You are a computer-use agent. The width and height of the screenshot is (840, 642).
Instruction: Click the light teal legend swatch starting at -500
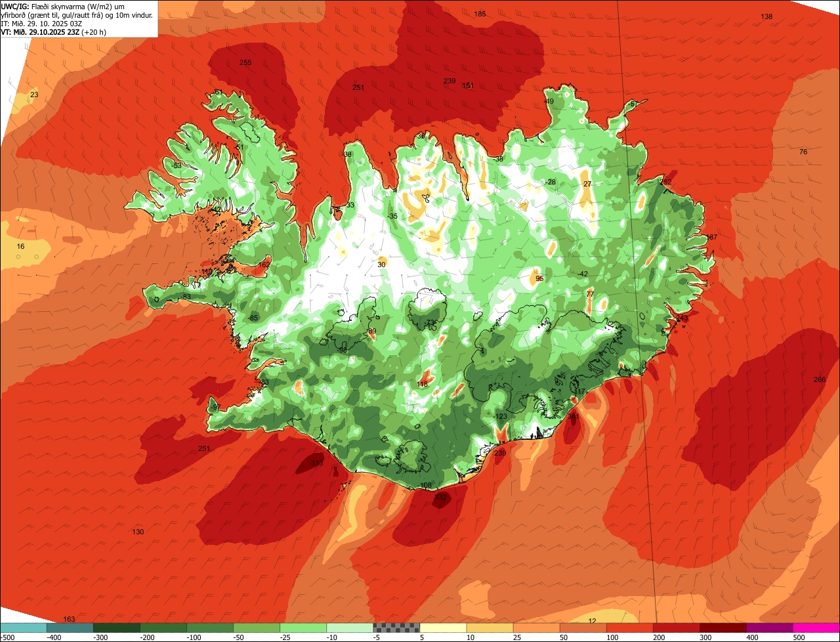23,628
